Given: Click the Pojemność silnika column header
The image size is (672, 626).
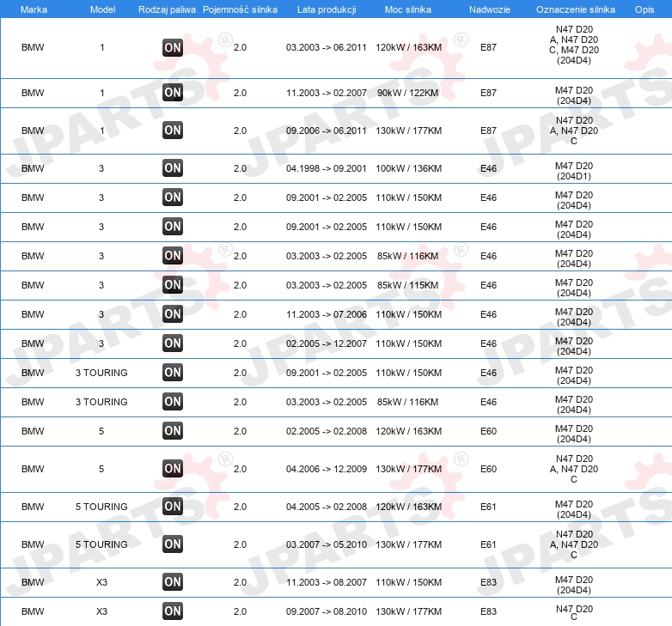Looking at the screenshot, I should point(240,9).
